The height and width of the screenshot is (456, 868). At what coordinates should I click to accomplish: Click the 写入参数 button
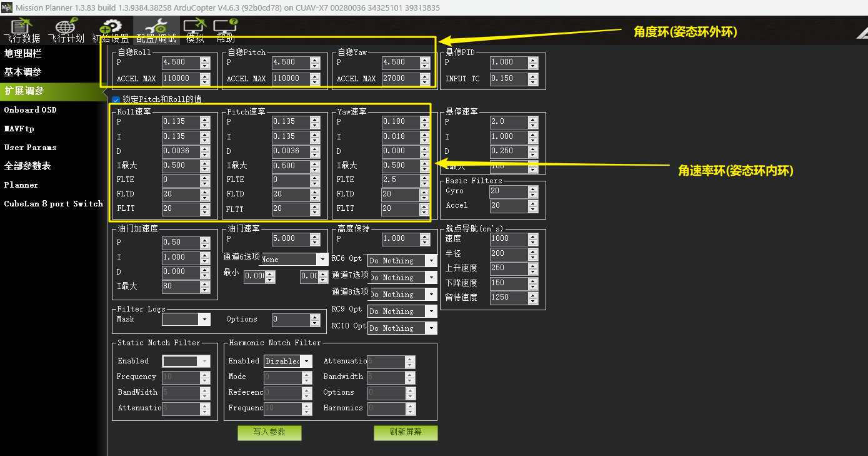[x=269, y=432]
